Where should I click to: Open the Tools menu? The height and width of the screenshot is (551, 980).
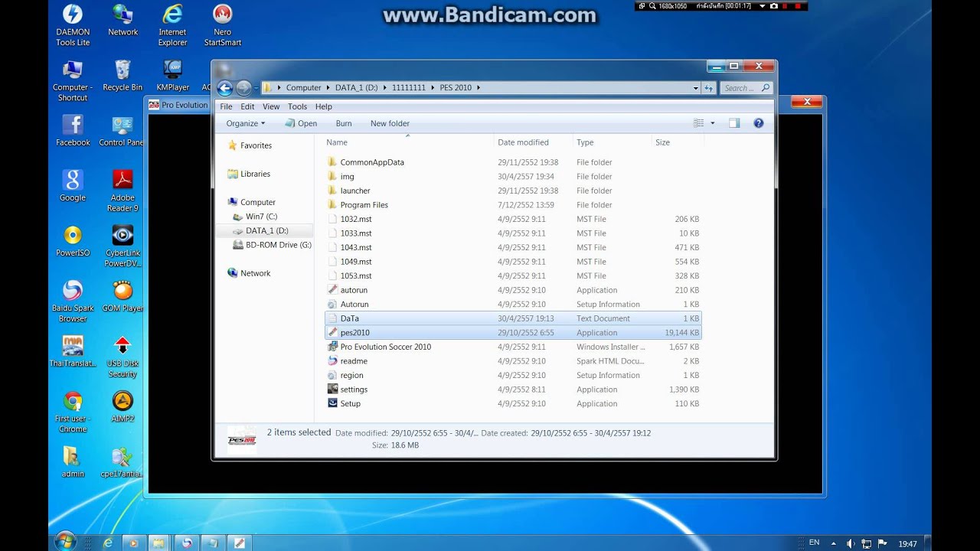coord(297,106)
